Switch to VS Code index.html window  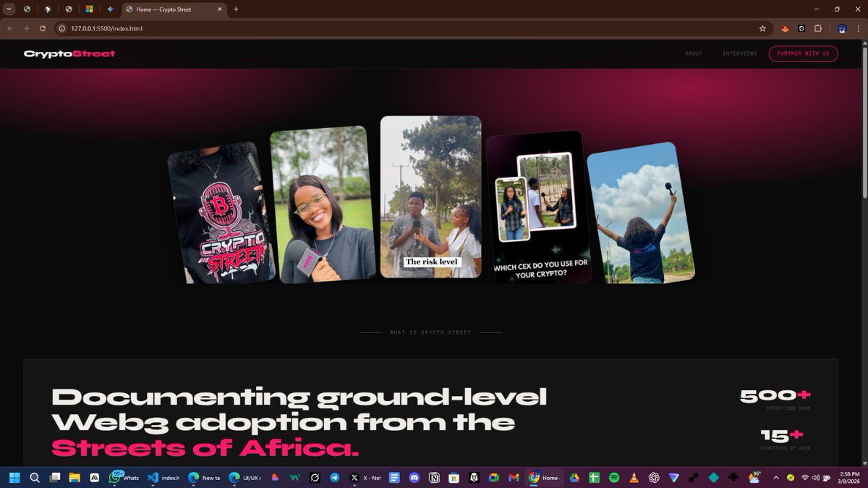[163, 478]
